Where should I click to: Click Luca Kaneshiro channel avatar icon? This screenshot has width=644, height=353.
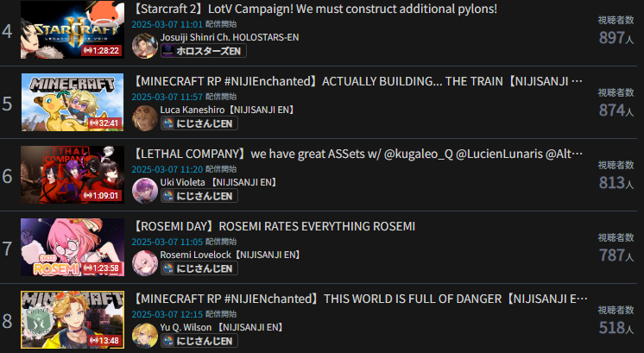click(145, 118)
